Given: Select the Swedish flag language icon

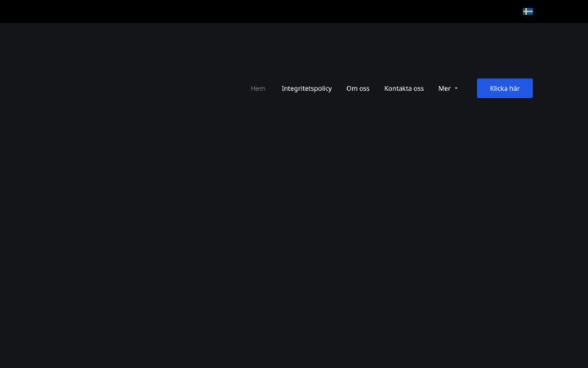Looking at the screenshot, I should (528, 11).
